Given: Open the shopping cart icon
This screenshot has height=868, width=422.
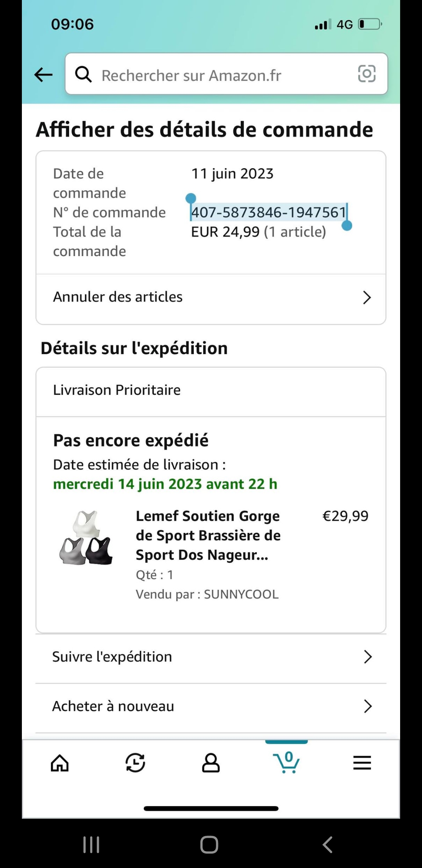Looking at the screenshot, I should pos(286,762).
